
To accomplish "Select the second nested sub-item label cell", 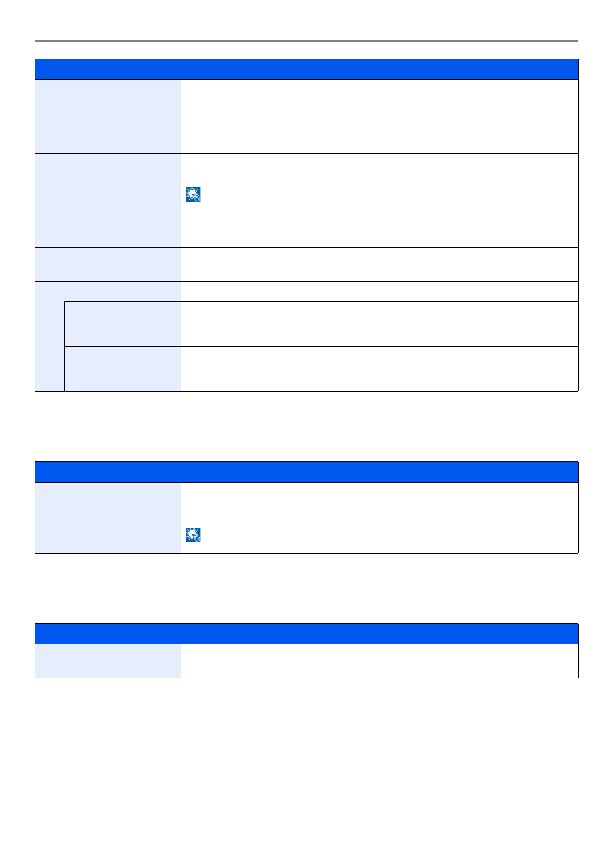I will tap(123, 368).
